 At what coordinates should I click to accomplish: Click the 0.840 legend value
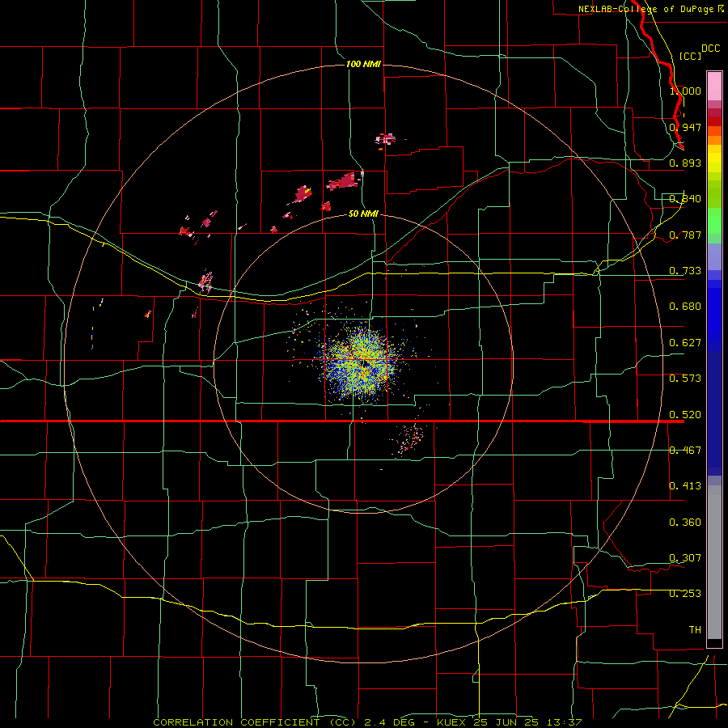click(x=685, y=199)
